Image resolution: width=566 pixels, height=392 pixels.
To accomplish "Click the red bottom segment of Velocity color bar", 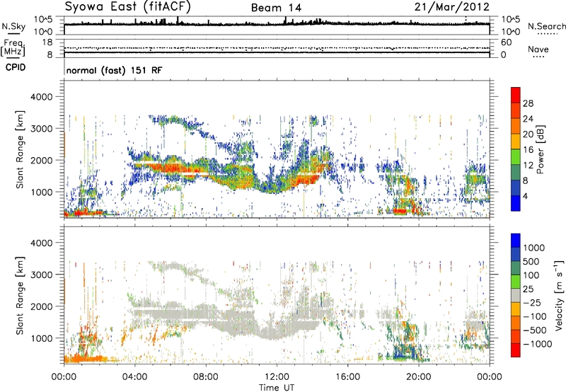I will 516,350.
